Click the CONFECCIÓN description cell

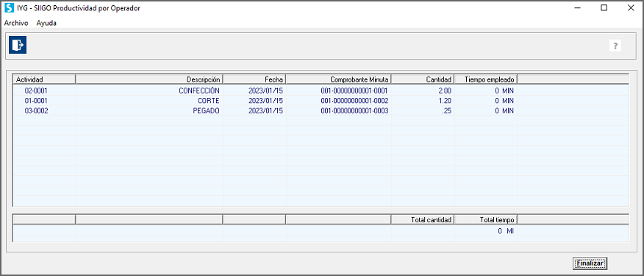pos(149,91)
